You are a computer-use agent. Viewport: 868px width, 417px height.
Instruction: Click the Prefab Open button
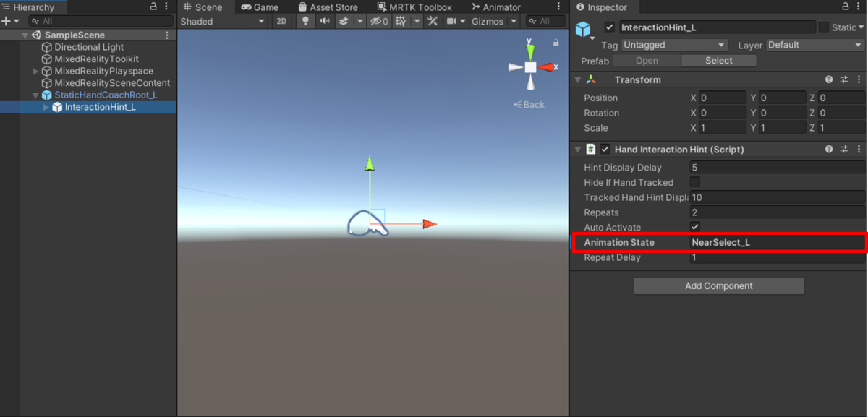click(x=647, y=61)
